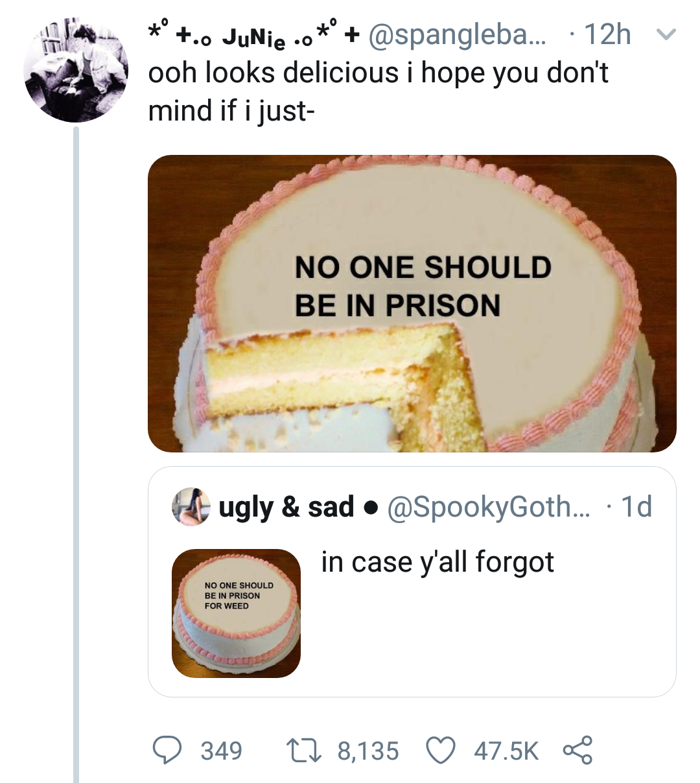Click the 47.5K likes count
Screen dimensions: 700x783
coord(506,751)
